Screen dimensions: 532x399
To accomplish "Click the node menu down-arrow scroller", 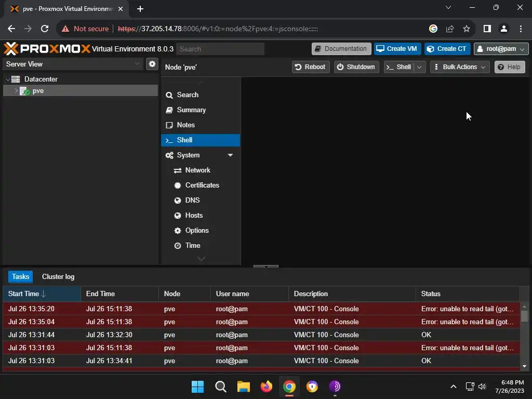I will (x=201, y=259).
